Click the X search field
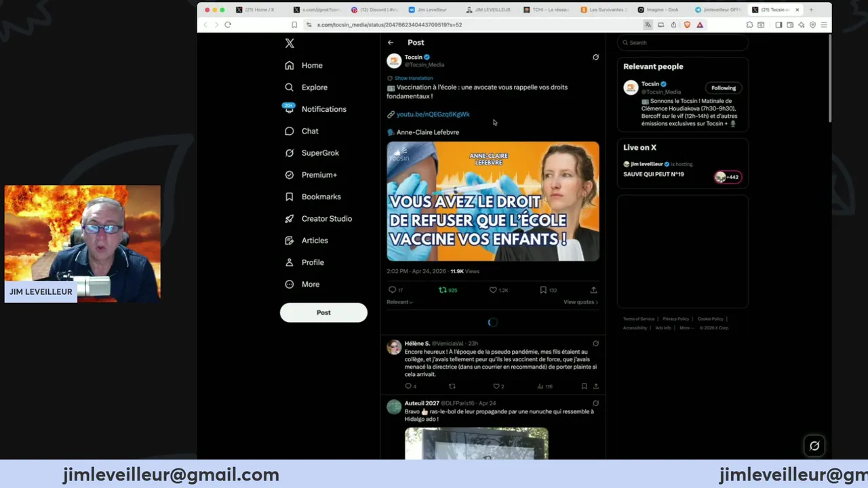 point(682,43)
